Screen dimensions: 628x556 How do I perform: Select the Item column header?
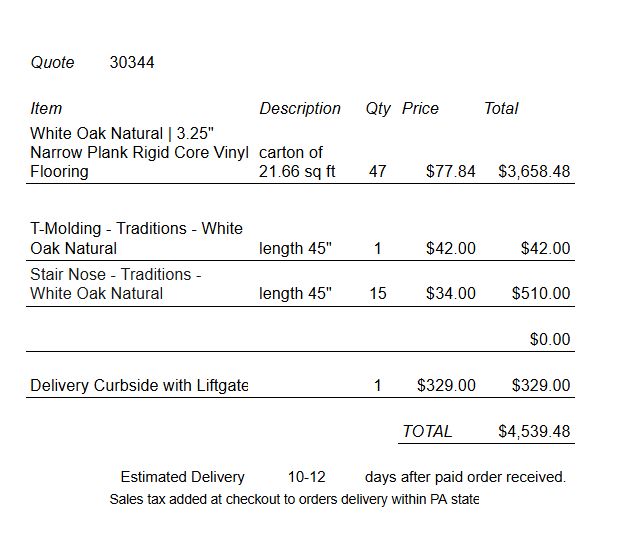(x=46, y=109)
